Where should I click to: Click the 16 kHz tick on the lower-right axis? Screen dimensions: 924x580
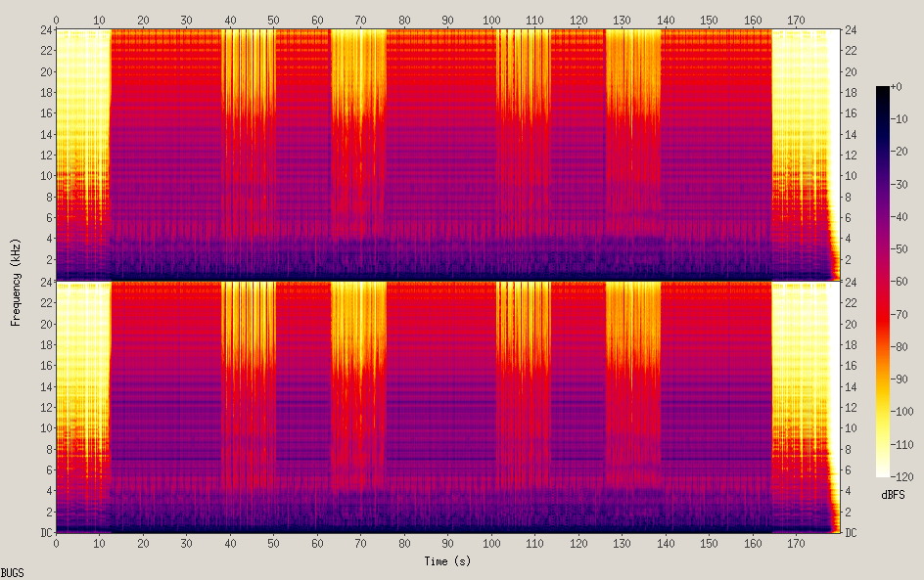(x=852, y=366)
